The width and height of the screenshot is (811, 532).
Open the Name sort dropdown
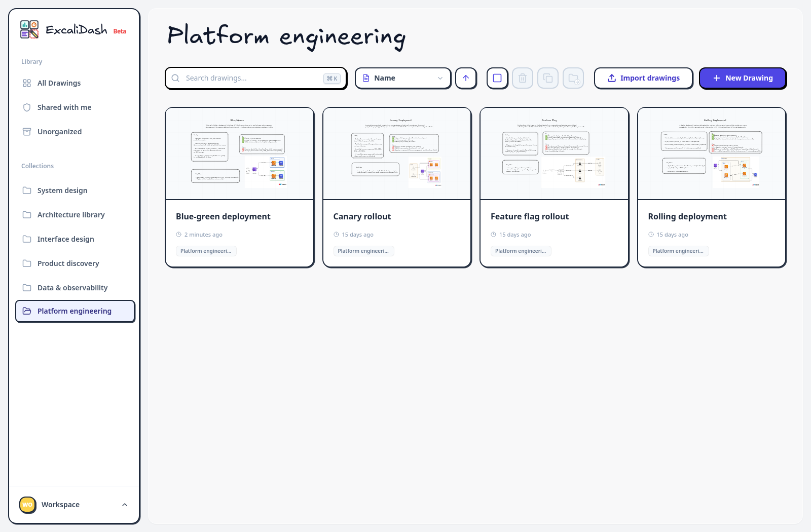pos(403,78)
